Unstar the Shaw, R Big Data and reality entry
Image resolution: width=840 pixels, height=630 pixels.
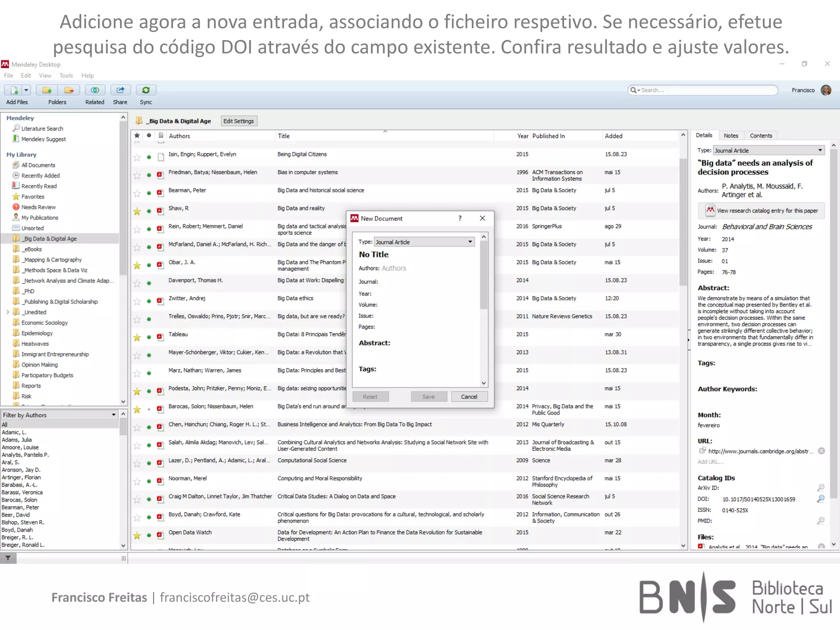click(137, 212)
